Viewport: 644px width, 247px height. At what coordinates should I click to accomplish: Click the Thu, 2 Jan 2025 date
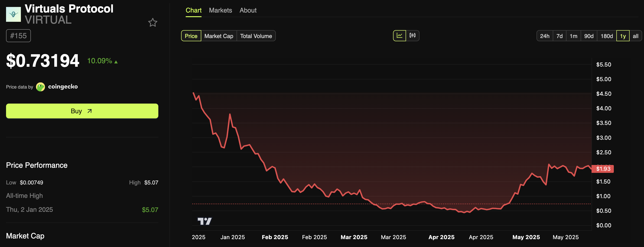coord(29,209)
